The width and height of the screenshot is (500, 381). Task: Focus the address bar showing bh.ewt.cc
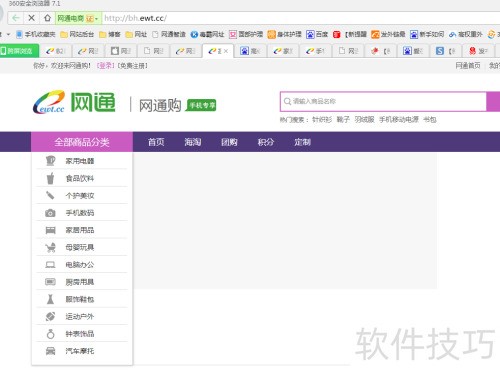coord(300,18)
